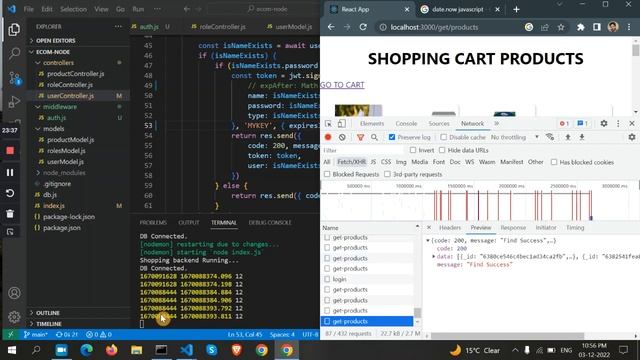Screen dimensions: 640x360
Task: Follow the GO TO CART link
Action: point(342,84)
